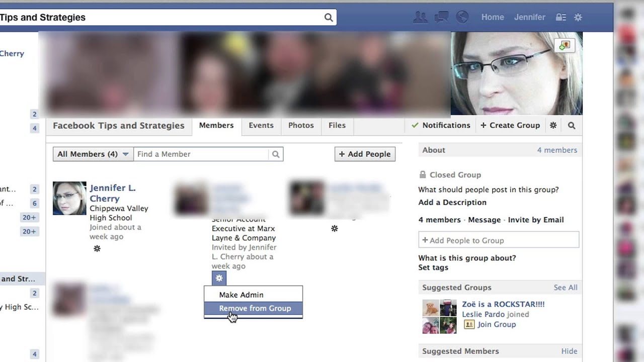Click the 4 members link in About

click(x=557, y=150)
